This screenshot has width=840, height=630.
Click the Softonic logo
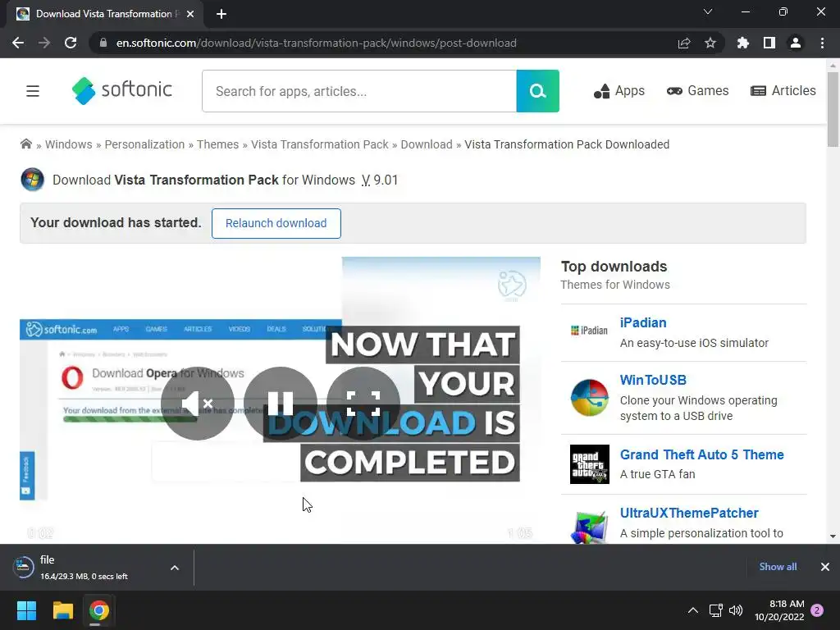coord(121,90)
